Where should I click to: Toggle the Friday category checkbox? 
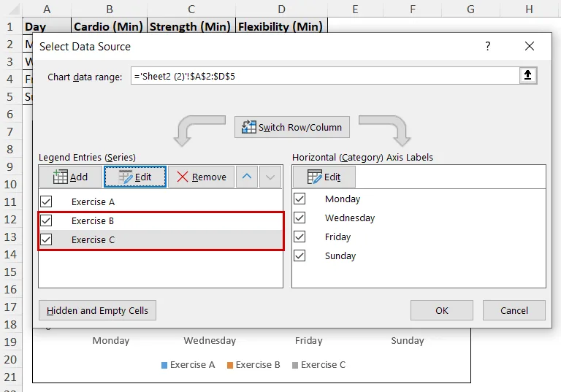pos(299,237)
